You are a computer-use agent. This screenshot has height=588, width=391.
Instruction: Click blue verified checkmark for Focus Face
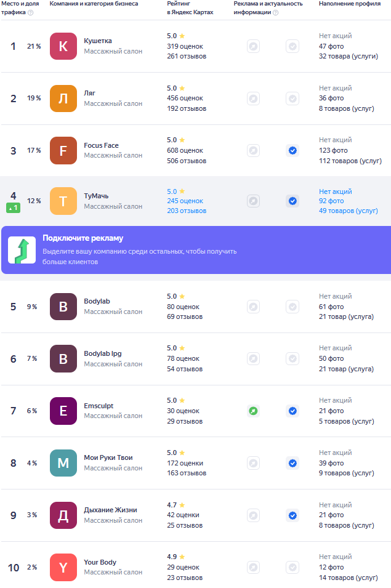tap(292, 150)
